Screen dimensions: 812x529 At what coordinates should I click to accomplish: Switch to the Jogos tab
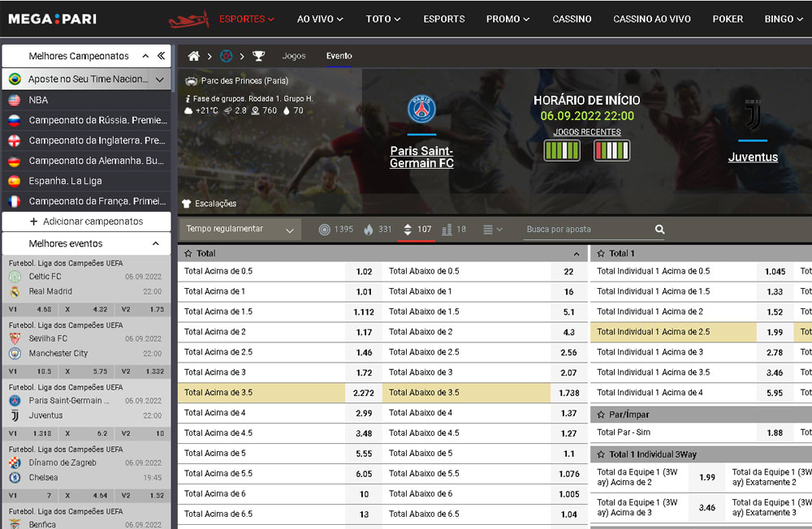294,56
